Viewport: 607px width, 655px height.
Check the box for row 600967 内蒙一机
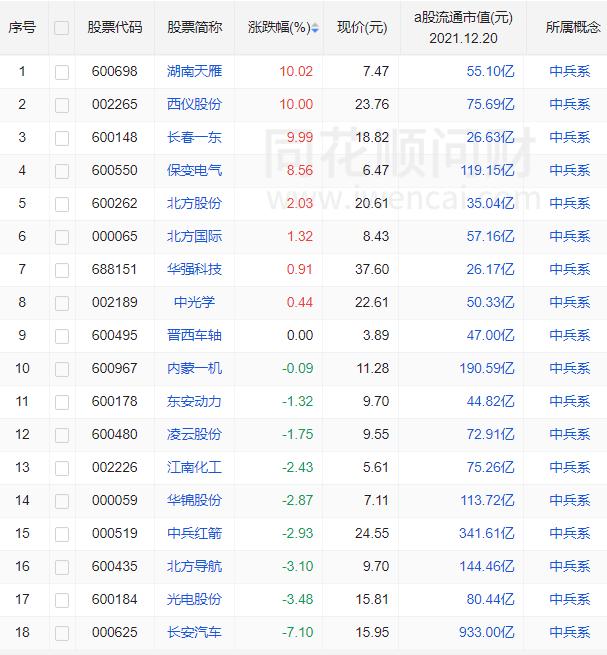(62, 369)
